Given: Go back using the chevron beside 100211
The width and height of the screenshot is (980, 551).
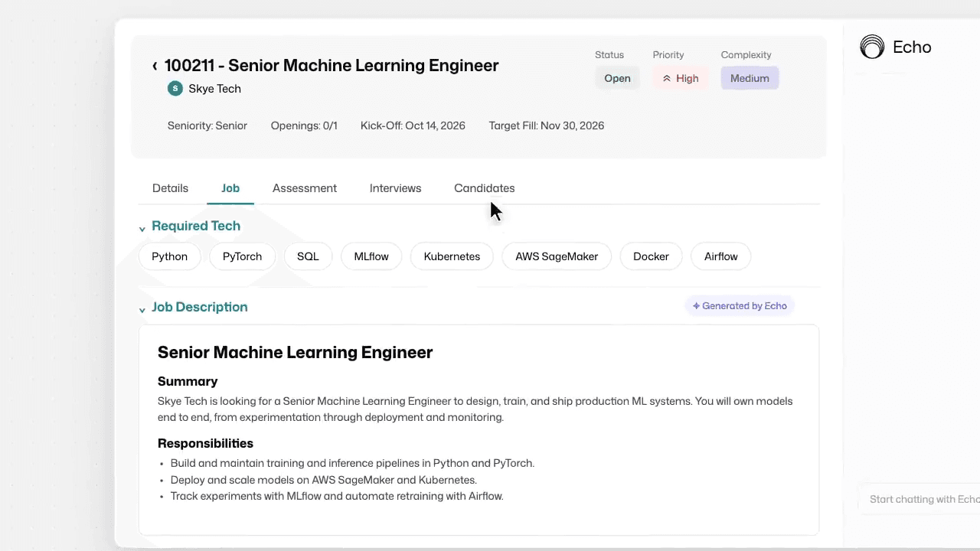Looking at the screenshot, I should [x=155, y=66].
